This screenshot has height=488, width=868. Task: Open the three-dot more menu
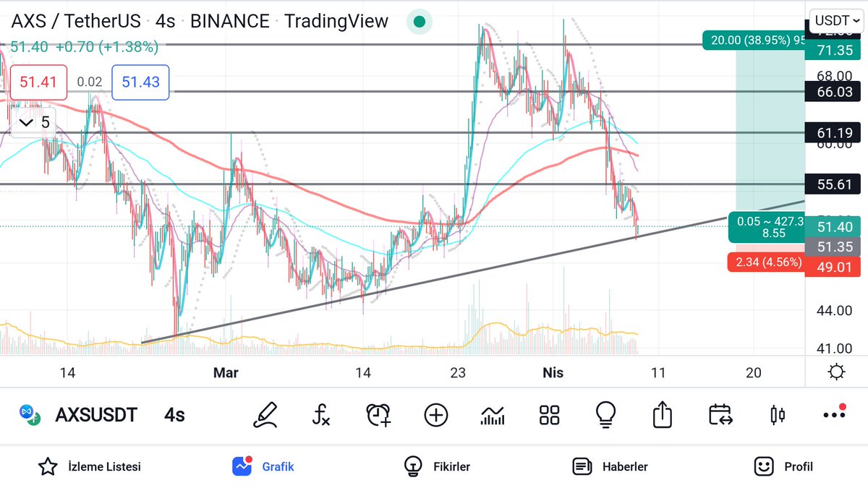click(x=834, y=414)
